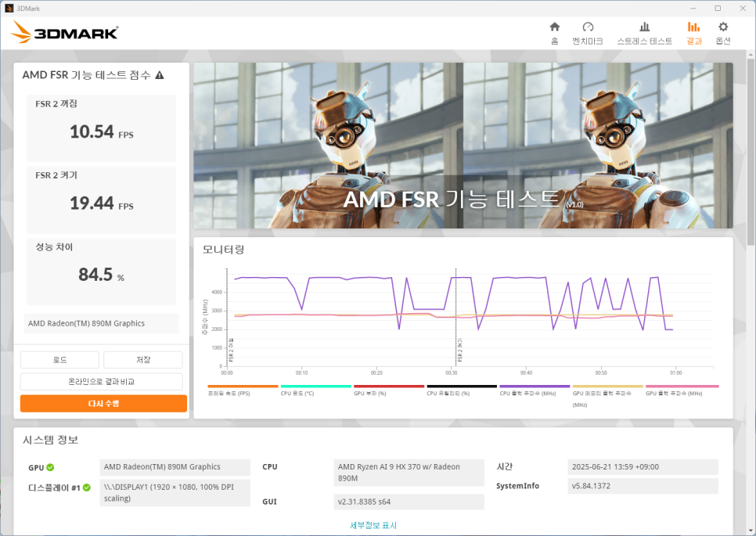The height and width of the screenshot is (536, 756).
Task: Toggle the black CPU 유틸리티 legend
Action: (462, 390)
